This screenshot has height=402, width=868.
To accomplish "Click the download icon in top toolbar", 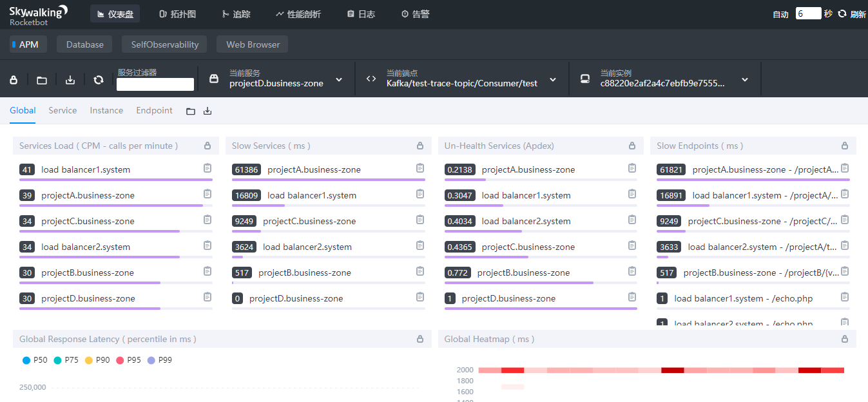I will pyautogui.click(x=70, y=80).
